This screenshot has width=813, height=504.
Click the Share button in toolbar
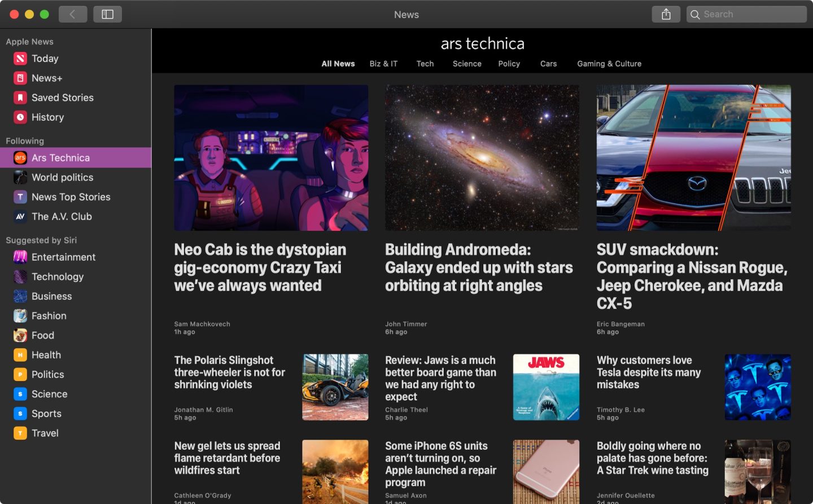coord(666,14)
